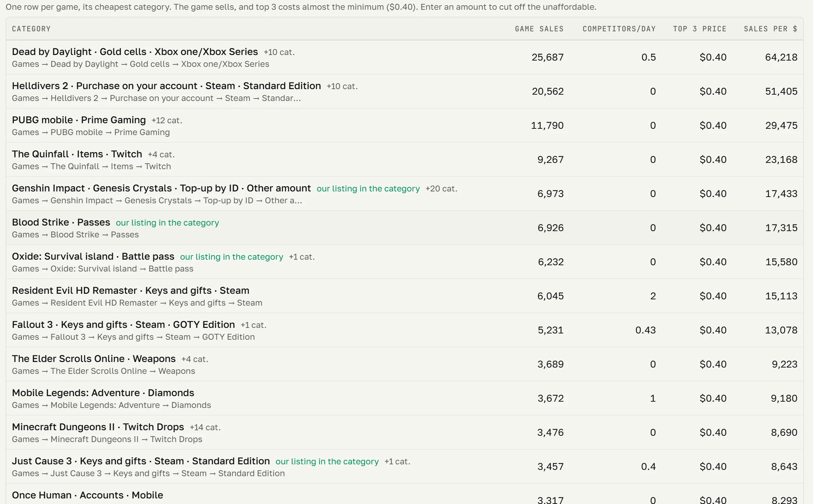
Task: Select competitors/day value 2 for Resident Evil
Action: (653, 296)
